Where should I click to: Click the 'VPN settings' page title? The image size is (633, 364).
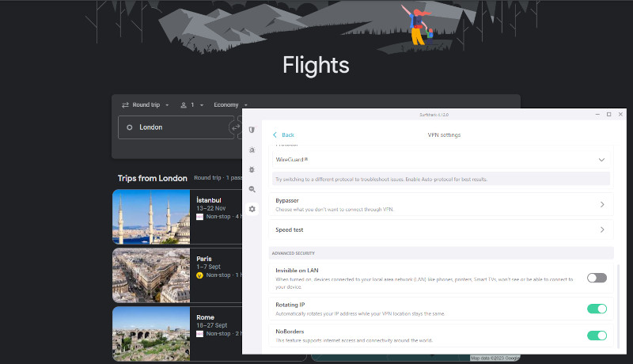[444, 135]
